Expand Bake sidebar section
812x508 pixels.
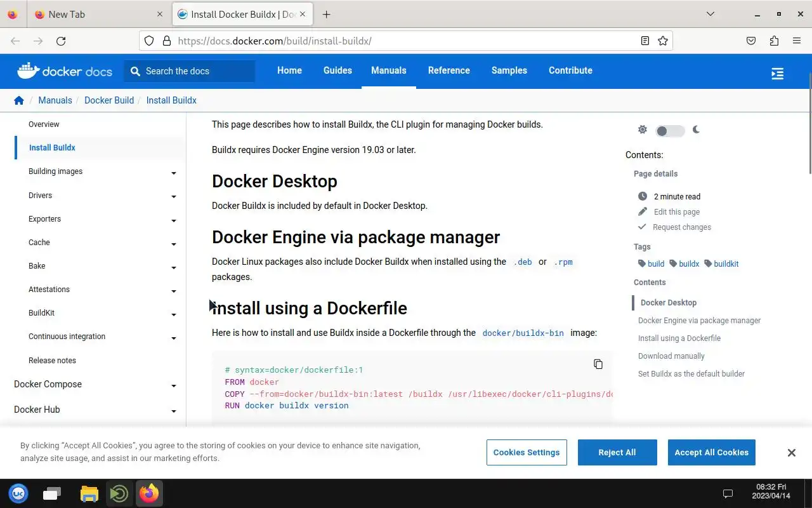coord(173,267)
